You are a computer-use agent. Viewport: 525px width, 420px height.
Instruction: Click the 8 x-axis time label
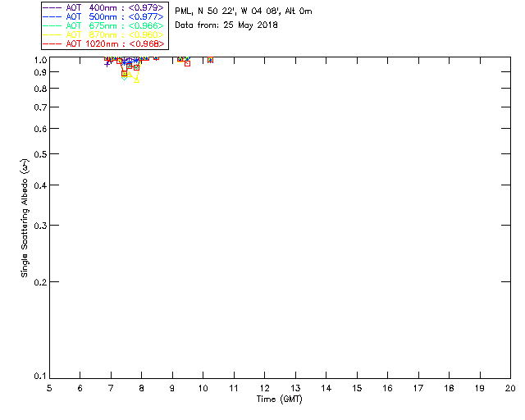tap(142, 388)
